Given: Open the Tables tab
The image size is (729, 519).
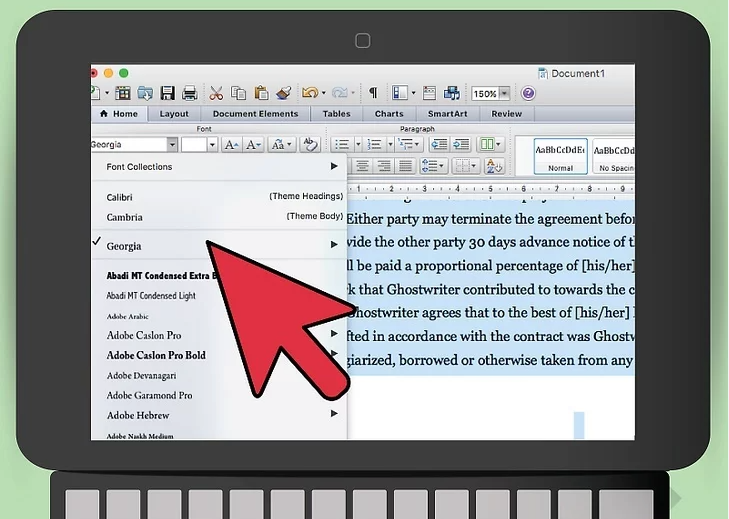Looking at the screenshot, I should click(x=337, y=114).
